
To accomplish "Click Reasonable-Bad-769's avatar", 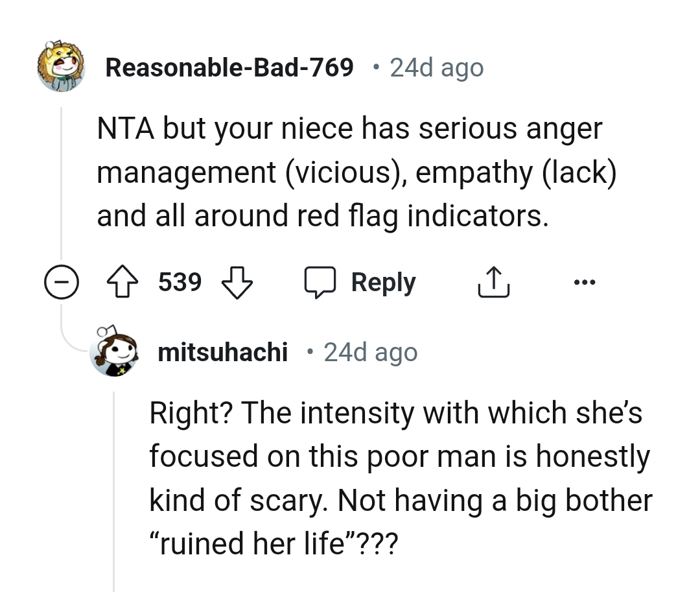I will 62,67.
